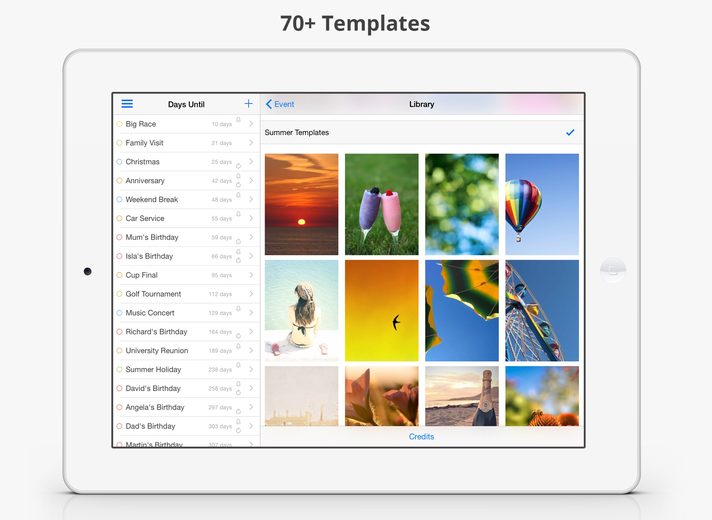Expand the Cup Final chevron
The width and height of the screenshot is (712, 520).
pos(251,275)
